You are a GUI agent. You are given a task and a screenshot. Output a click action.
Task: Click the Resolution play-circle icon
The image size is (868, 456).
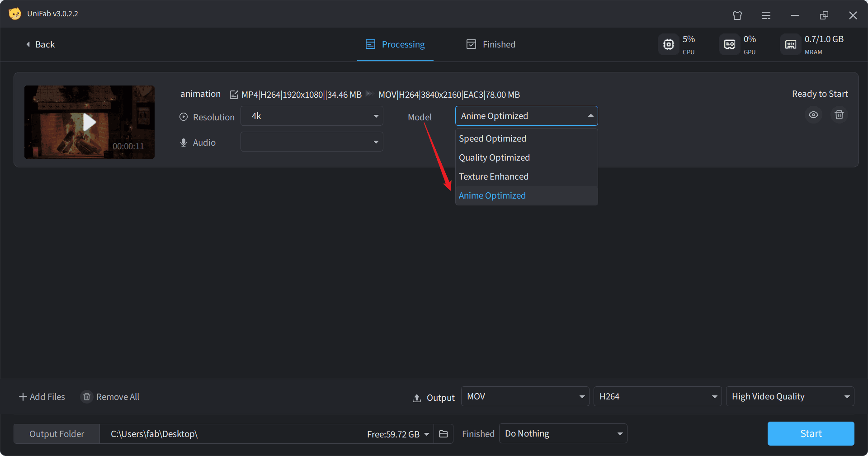tap(184, 117)
